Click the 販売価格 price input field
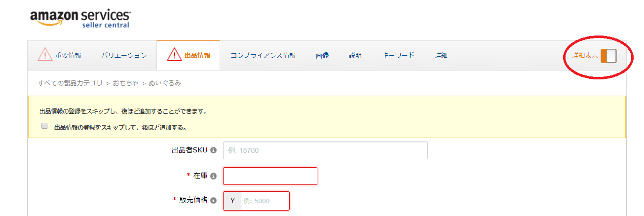This screenshot has height=216, width=644. point(265,201)
